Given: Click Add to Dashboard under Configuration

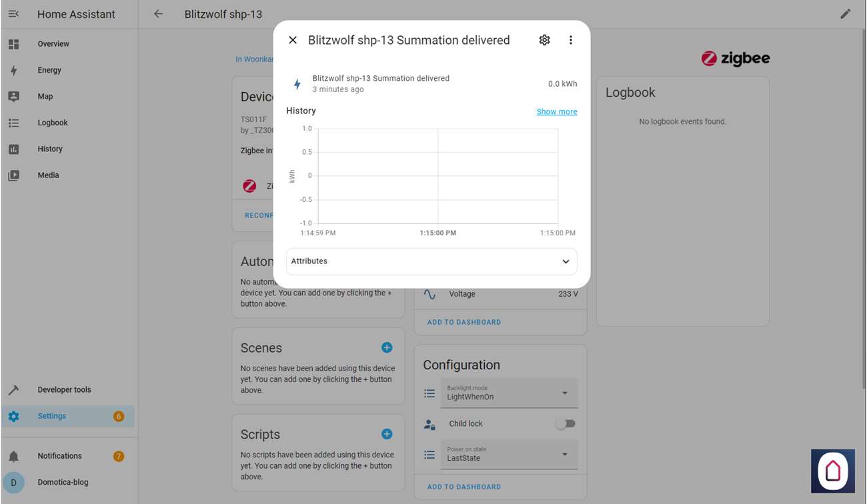Looking at the screenshot, I should coord(464,487).
